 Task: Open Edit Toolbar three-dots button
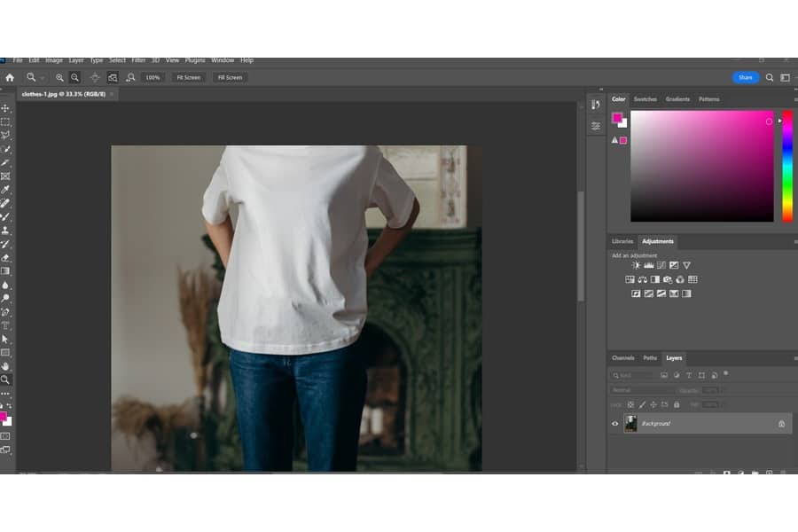pos(5,394)
